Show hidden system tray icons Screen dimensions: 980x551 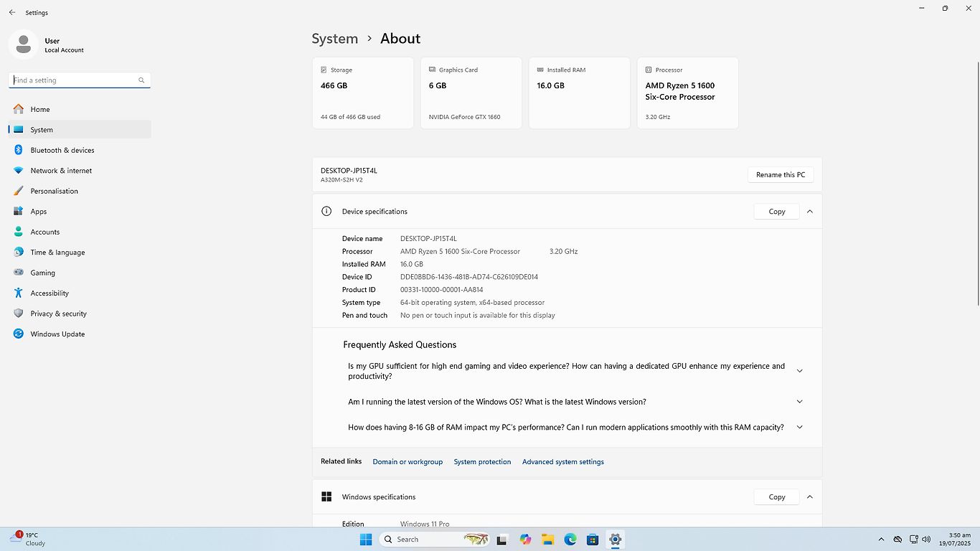click(x=881, y=540)
